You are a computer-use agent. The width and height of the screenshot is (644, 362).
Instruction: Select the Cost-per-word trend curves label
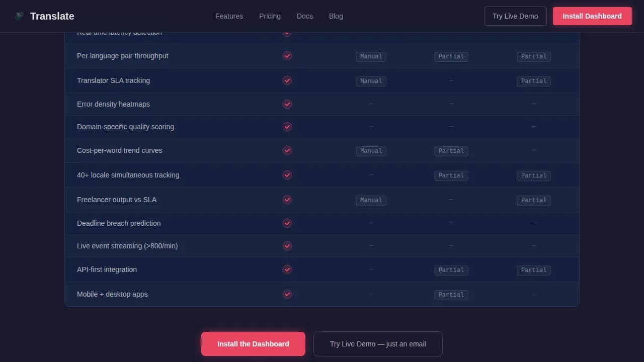[120, 150]
